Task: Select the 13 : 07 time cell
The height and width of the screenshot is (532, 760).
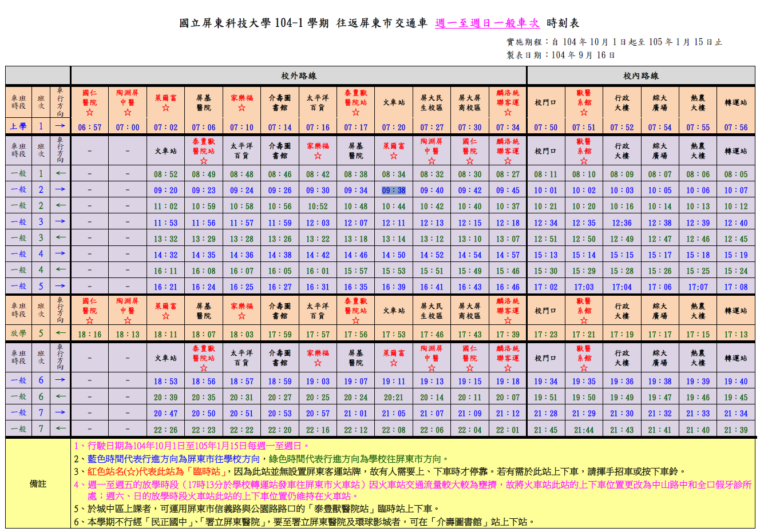Action: pos(508,239)
